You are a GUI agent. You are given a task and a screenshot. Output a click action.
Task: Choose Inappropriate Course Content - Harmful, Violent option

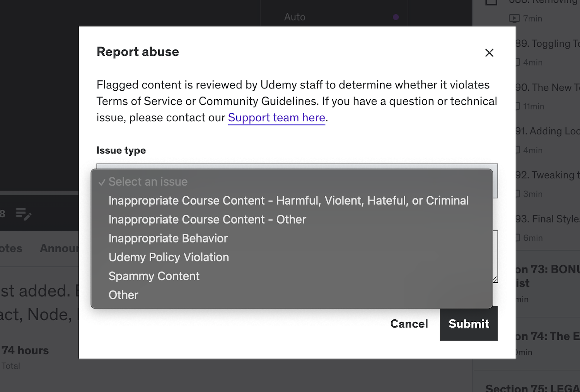pyautogui.click(x=288, y=200)
